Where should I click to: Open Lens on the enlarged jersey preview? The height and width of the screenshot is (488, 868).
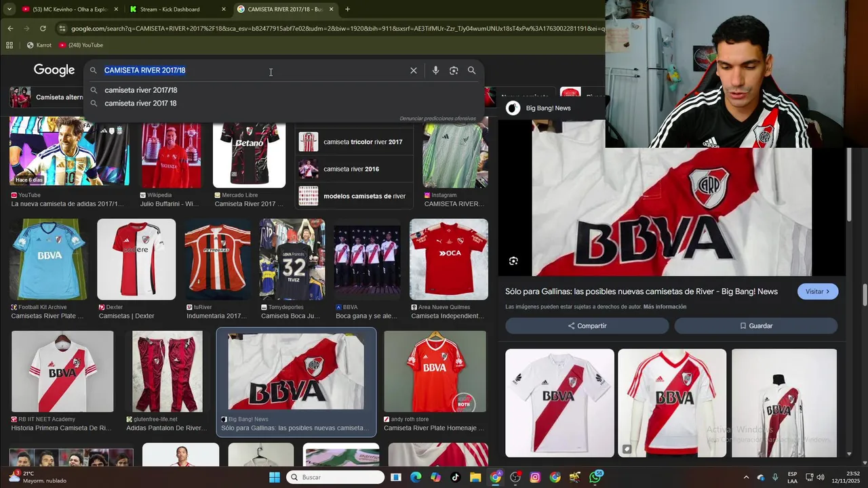coord(513,261)
